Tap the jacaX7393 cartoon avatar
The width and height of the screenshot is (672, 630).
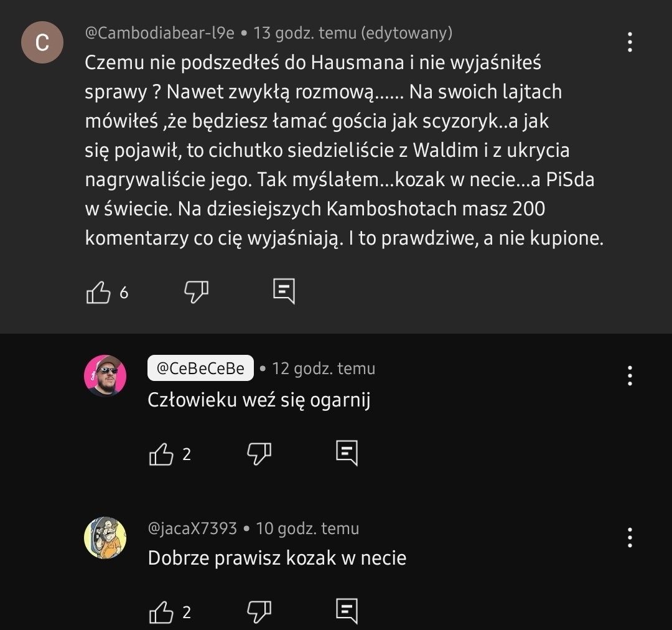(105, 537)
